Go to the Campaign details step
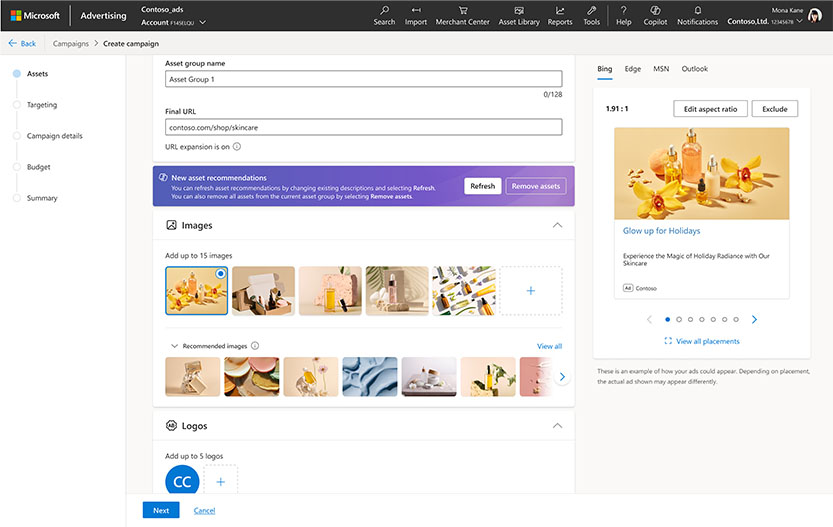The height and width of the screenshot is (527, 833). pyautogui.click(x=54, y=136)
